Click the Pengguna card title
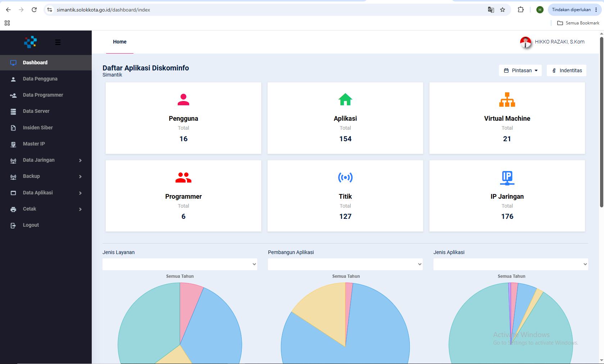The image size is (604, 364). (183, 119)
